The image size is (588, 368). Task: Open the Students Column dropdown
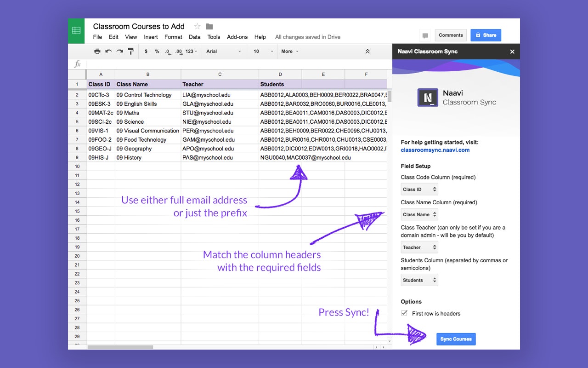(419, 280)
